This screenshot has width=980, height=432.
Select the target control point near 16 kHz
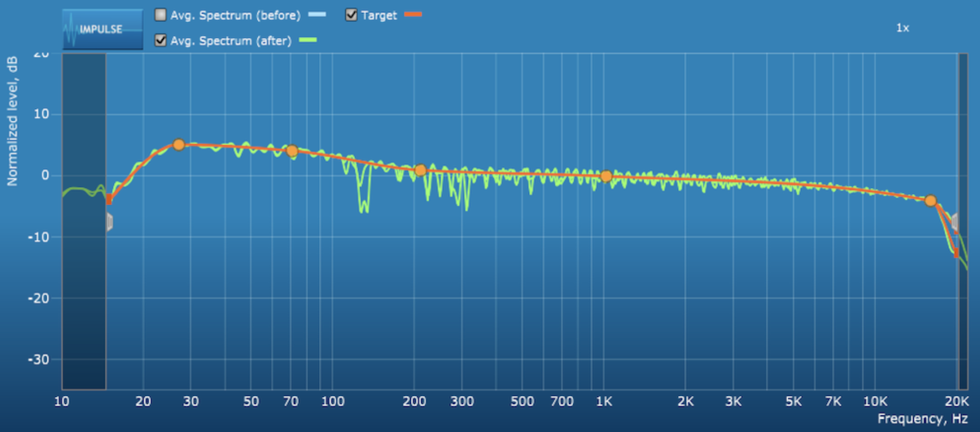click(x=930, y=201)
